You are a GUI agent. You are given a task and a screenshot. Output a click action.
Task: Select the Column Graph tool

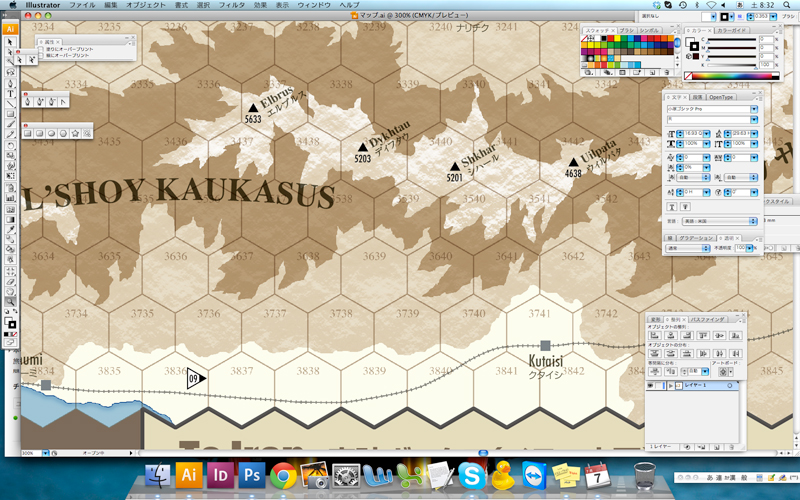10,197
